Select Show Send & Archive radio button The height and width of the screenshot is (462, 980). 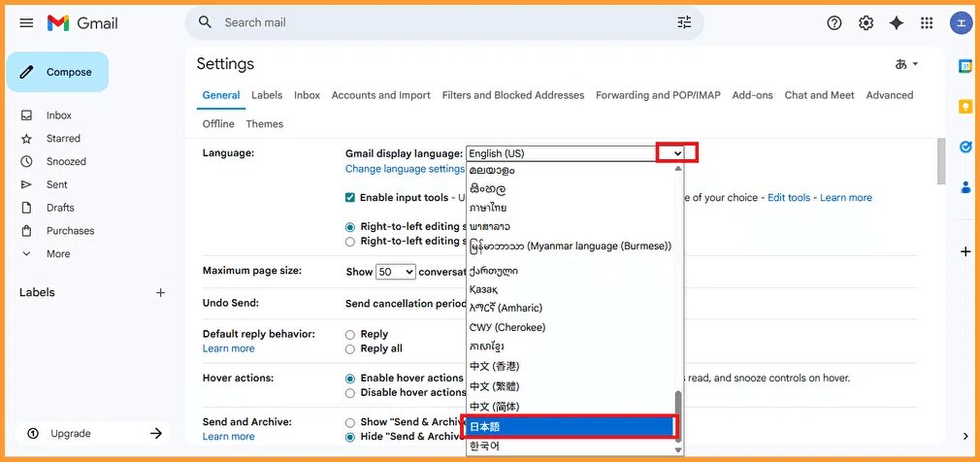[350, 422]
